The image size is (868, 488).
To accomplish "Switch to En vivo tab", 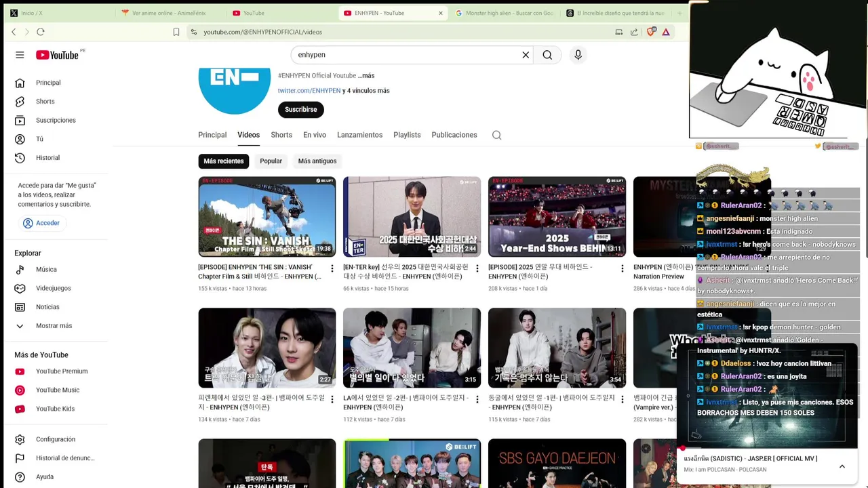I will [x=315, y=135].
